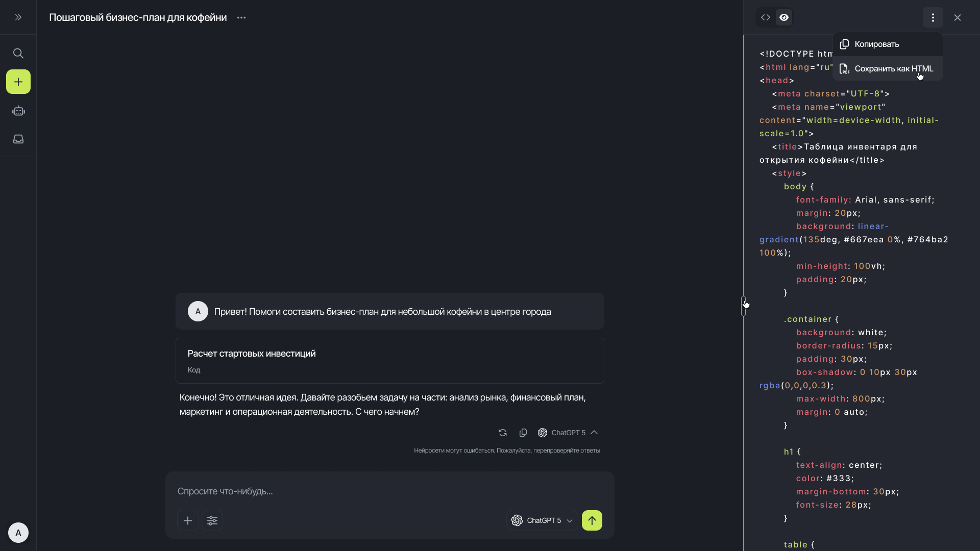980x551 pixels.
Task: Add attachment with plus icon in input
Action: (x=188, y=520)
